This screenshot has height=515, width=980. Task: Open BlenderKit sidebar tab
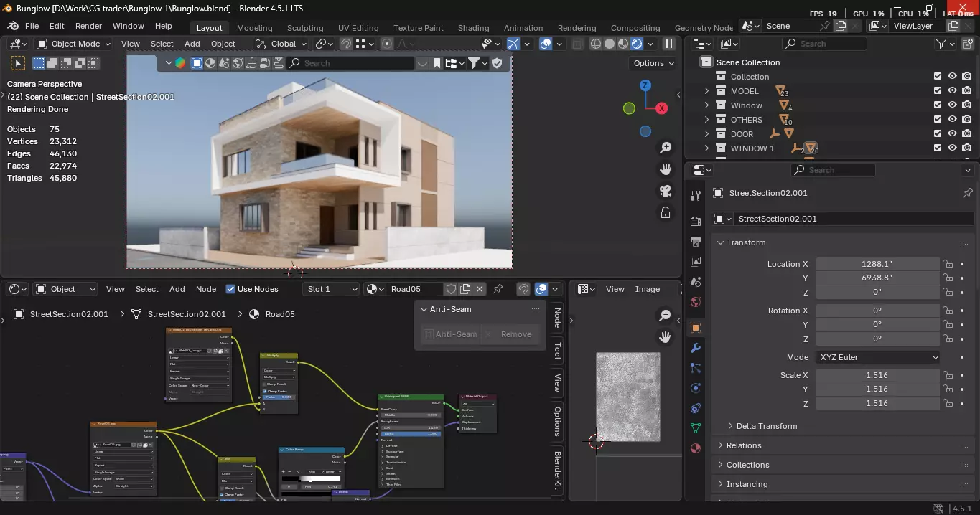pos(557,471)
